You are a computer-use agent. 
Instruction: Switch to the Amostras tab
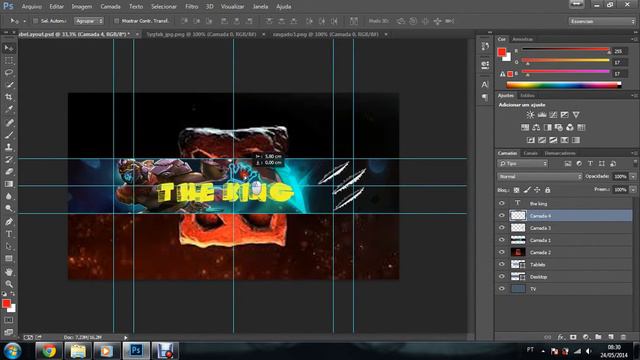pyautogui.click(x=522, y=40)
